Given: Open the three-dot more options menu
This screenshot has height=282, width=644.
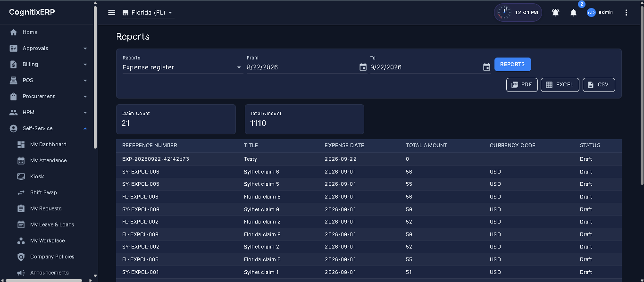Looking at the screenshot, I should [x=626, y=13].
